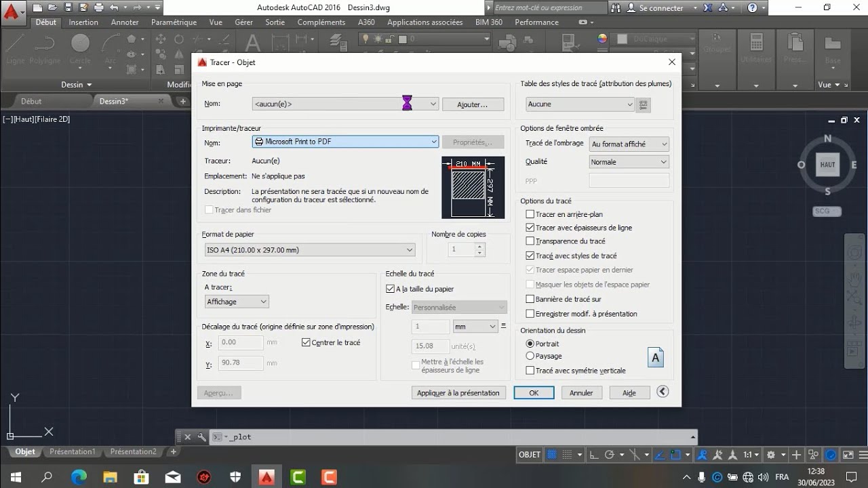Click the Save As icon in quick access toolbar
This screenshot has width=868, height=488.
coord(83,8)
